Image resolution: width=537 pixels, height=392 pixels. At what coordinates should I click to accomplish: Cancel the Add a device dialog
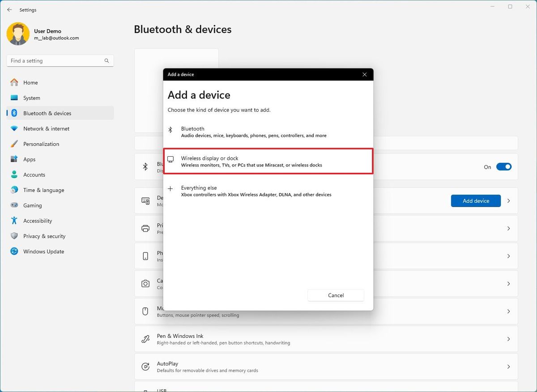pyautogui.click(x=336, y=295)
